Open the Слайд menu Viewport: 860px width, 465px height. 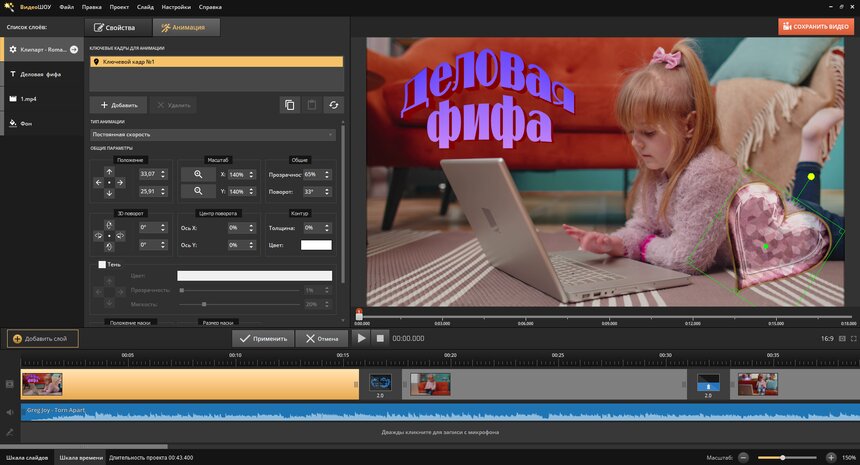[145, 7]
